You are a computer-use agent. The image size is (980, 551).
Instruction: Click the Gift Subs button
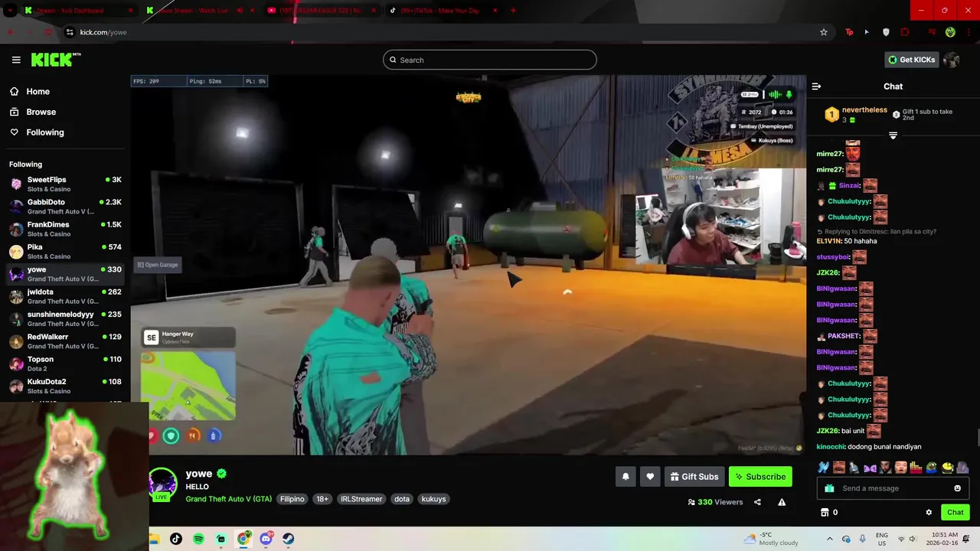(694, 477)
